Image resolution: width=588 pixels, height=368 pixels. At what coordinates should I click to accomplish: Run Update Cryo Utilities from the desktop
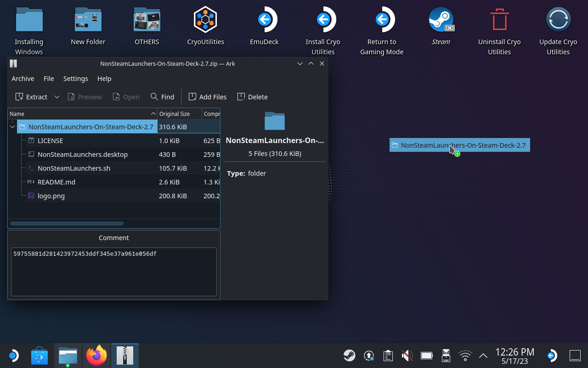558,20
